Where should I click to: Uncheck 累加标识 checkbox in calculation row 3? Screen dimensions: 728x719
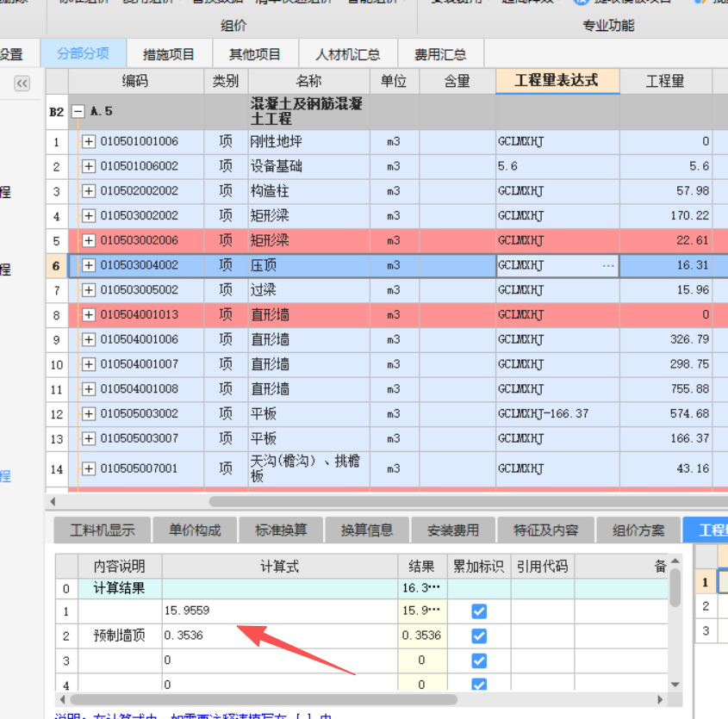click(479, 660)
